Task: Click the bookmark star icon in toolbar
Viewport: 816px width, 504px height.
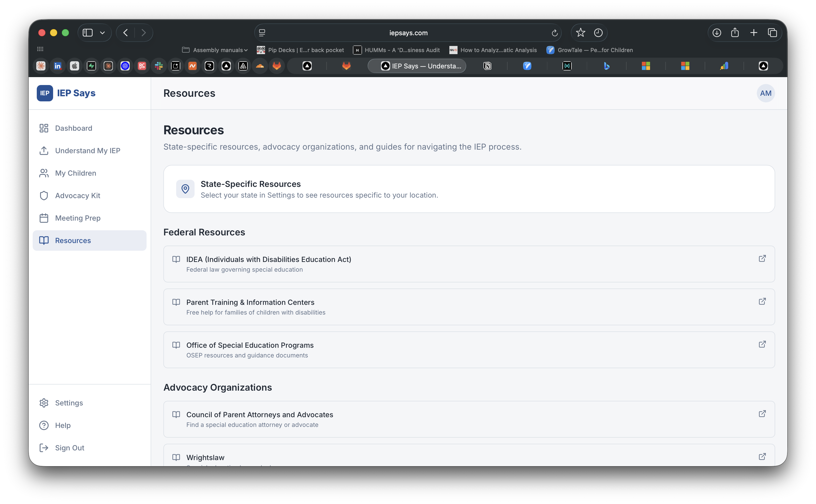Action: (x=580, y=33)
